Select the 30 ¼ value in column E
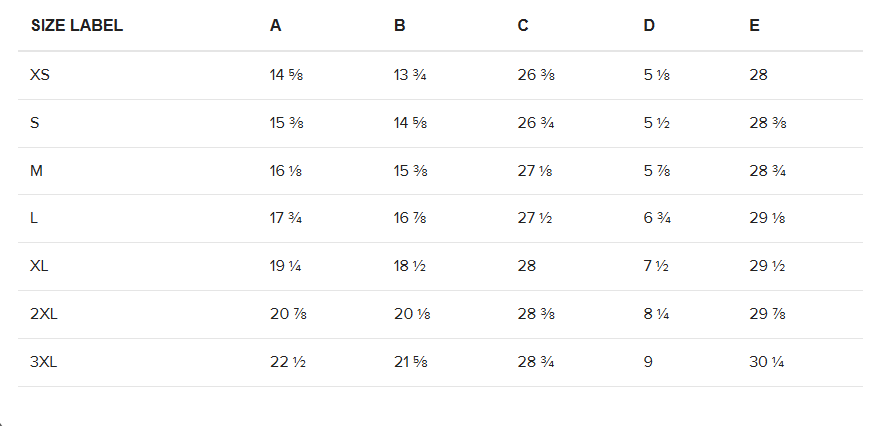 [767, 362]
